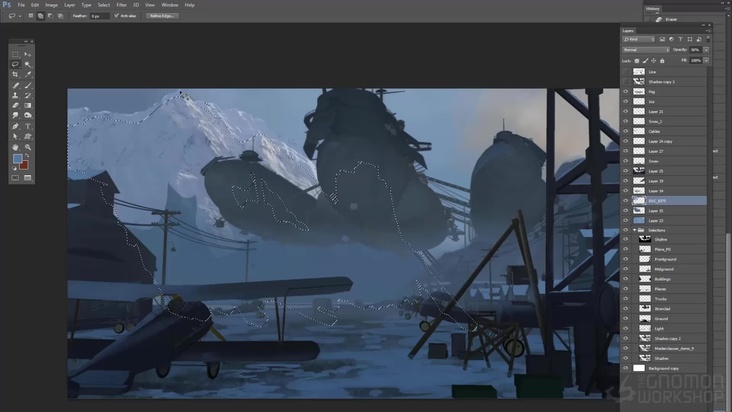Select the Eyedropper tool
732x412 pixels.
pyautogui.click(x=28, y=75)
